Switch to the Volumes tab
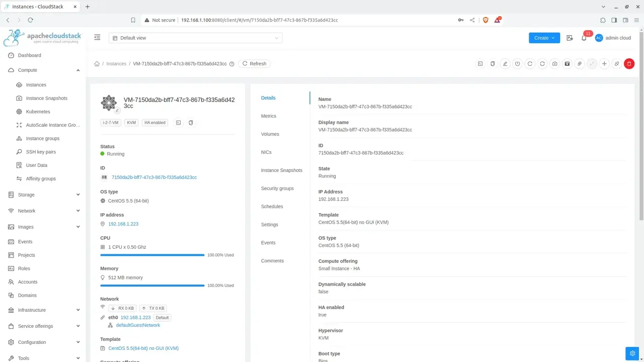The height and width of the screenshot is (362, 644). (x=270, y=134)
